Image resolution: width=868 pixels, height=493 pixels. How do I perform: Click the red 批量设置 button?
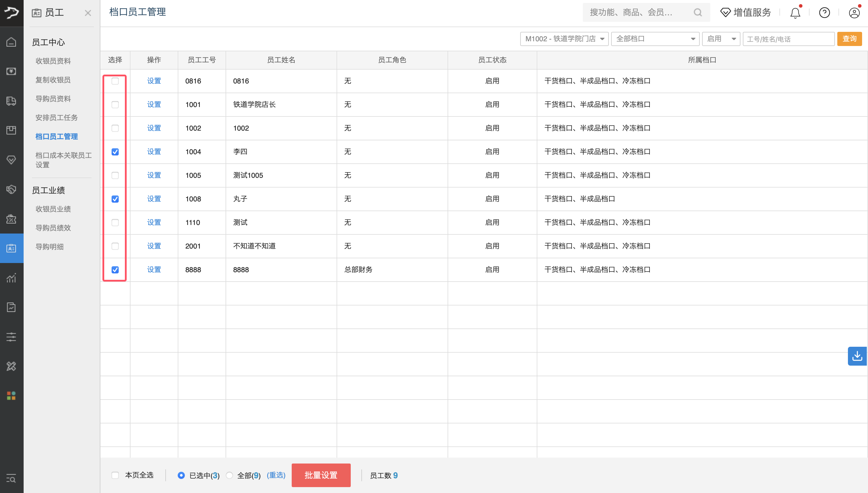pos(321,475)
